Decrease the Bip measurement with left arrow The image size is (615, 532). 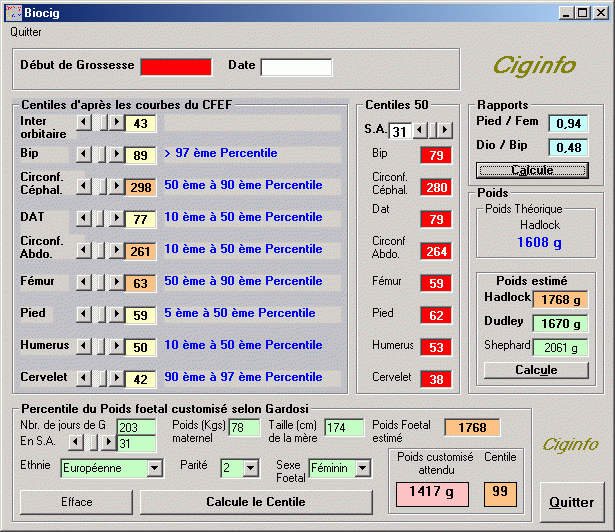[84, 155]
